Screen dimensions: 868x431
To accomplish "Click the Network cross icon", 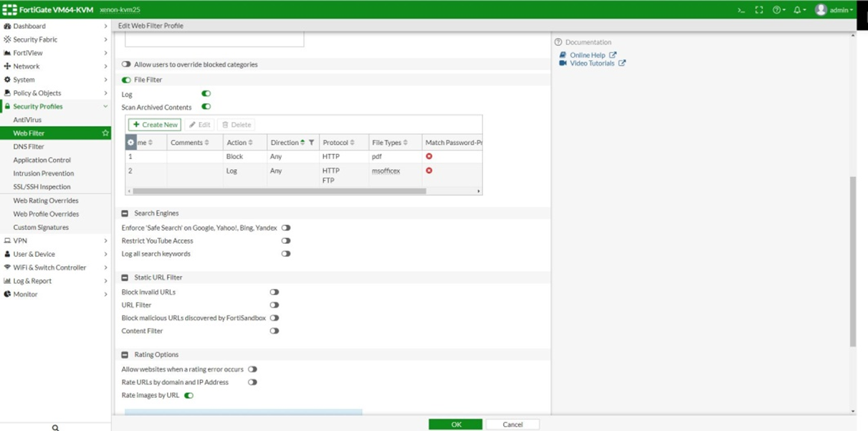I will tap(7, 66).
